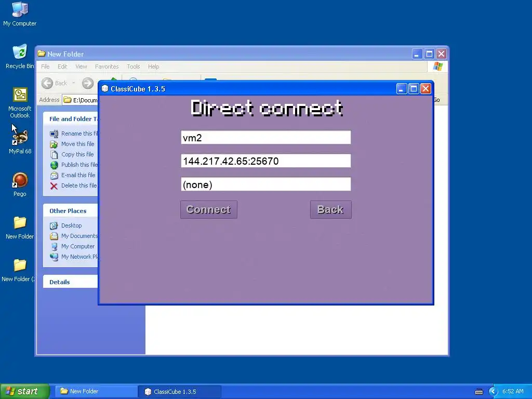Minimize the New Folder window
Screen dimensions: 532x399
(417, 54)
